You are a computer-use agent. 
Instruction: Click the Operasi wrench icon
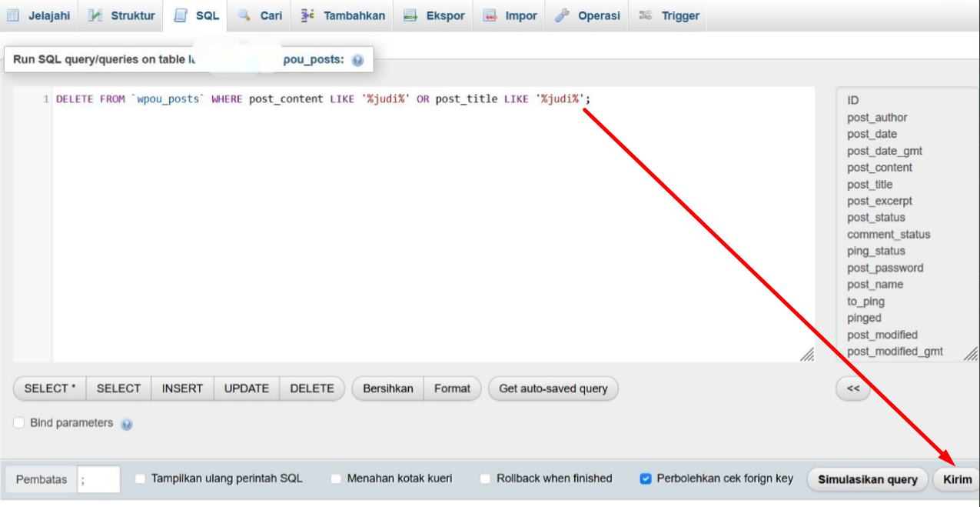(x=562, y=15)
